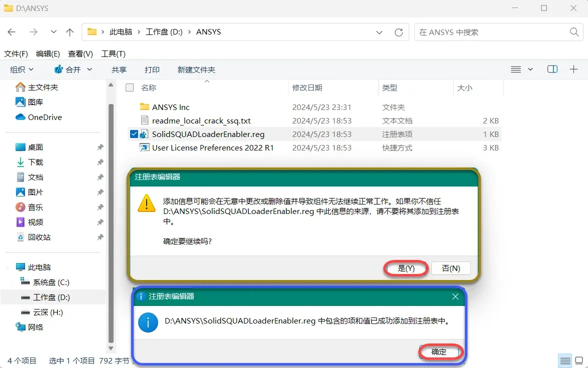Unpin 桌面 using its pin icon
The width and height of the screenshot is (588, 368).
click(x=100, y=147)
